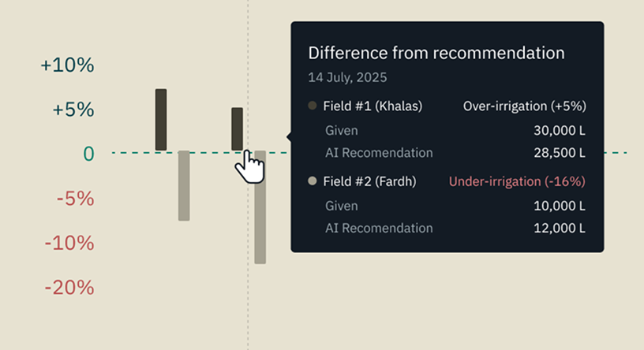
Task: Click the +5% axis label
Action: [x=73, y=110]
